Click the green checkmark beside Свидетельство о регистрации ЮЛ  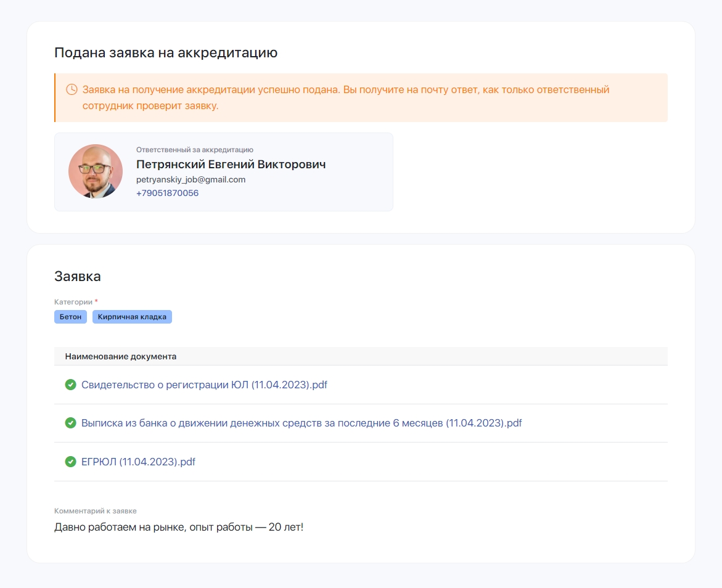pos(70,385)
